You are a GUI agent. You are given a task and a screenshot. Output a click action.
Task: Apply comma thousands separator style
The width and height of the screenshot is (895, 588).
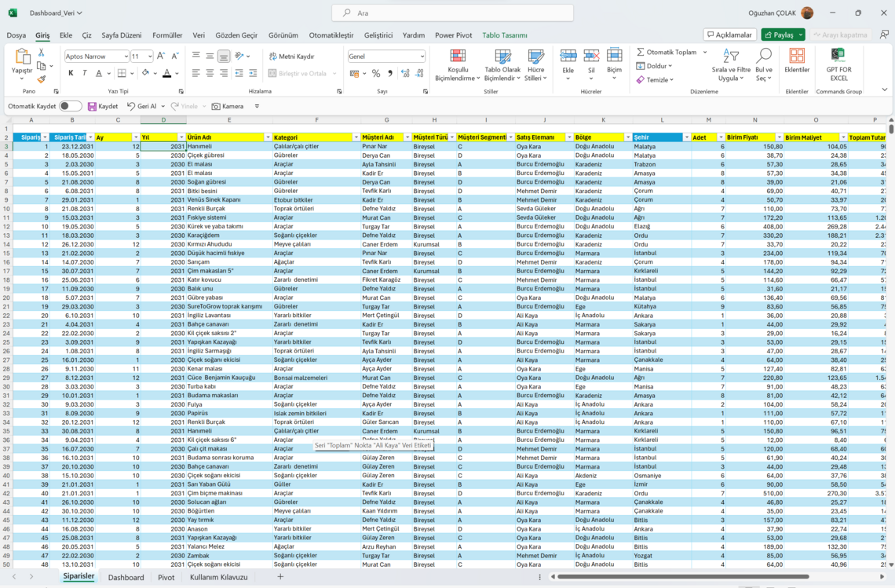click(390, 73)
